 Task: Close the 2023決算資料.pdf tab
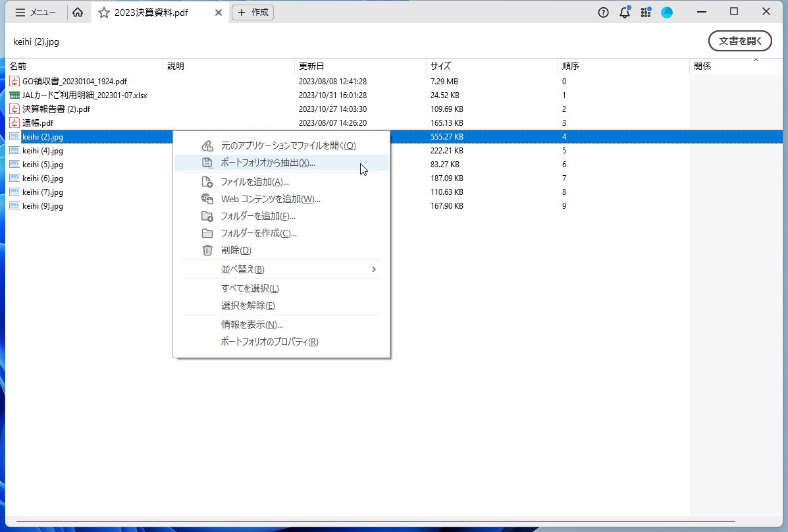click(218, 13)
